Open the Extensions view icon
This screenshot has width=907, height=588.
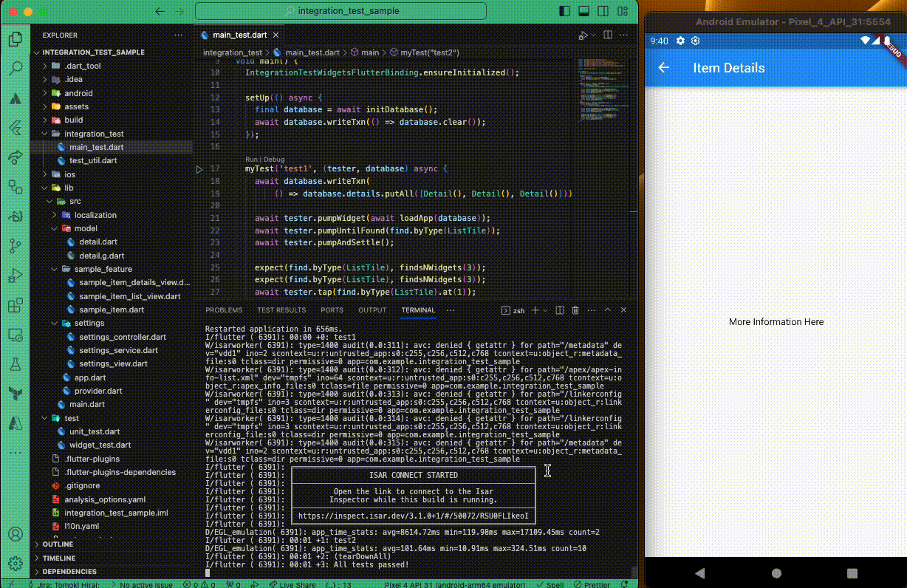pos(15,306)
